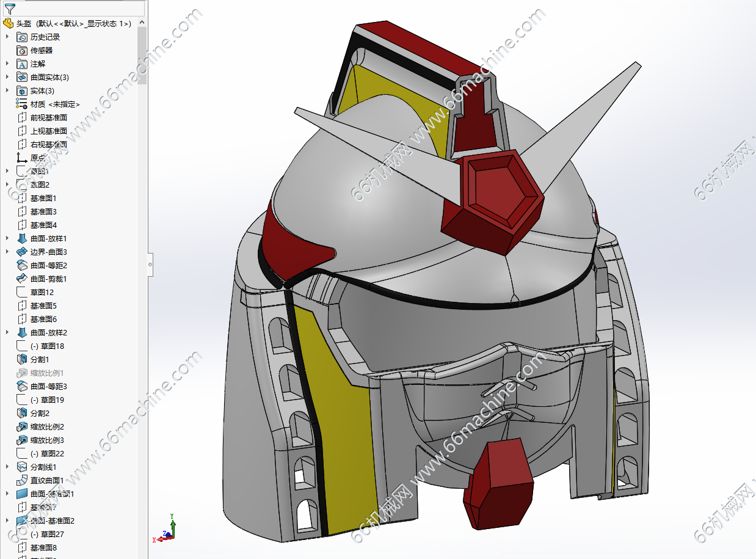Click the 传感器 sensors folder icon
The width and height of the screenshot is (756, 559).
22,50
